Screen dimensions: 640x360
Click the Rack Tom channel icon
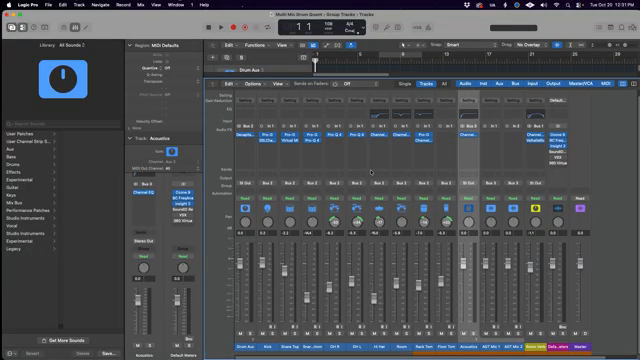[x=424, y=209]
